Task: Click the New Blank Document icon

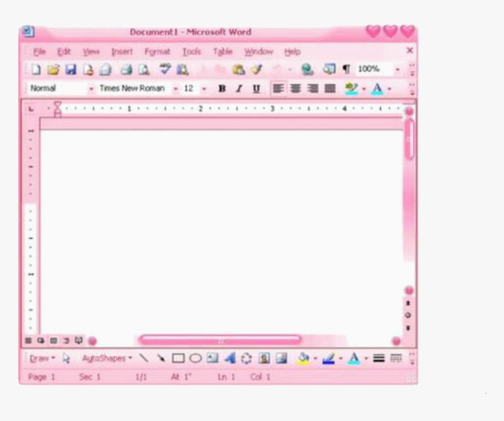Action: 36,69
